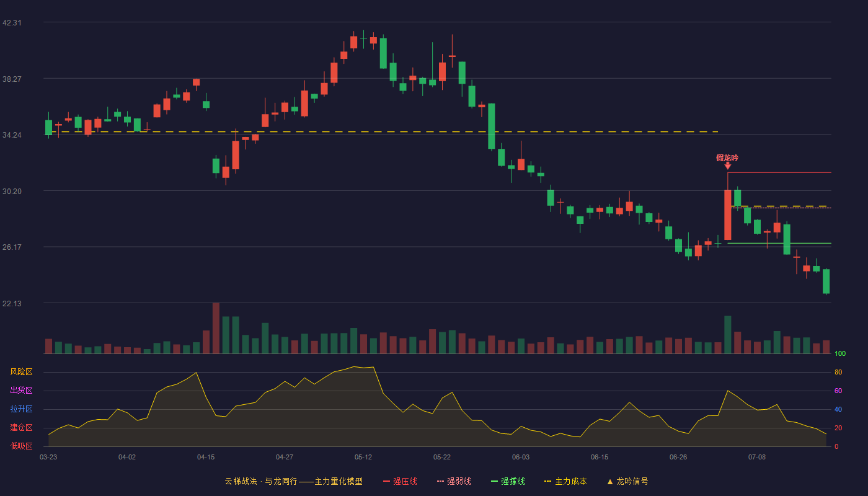Click the red down-arrow under 假龙吟
Screen dimensions: 868x496
(x=727, y=166)
